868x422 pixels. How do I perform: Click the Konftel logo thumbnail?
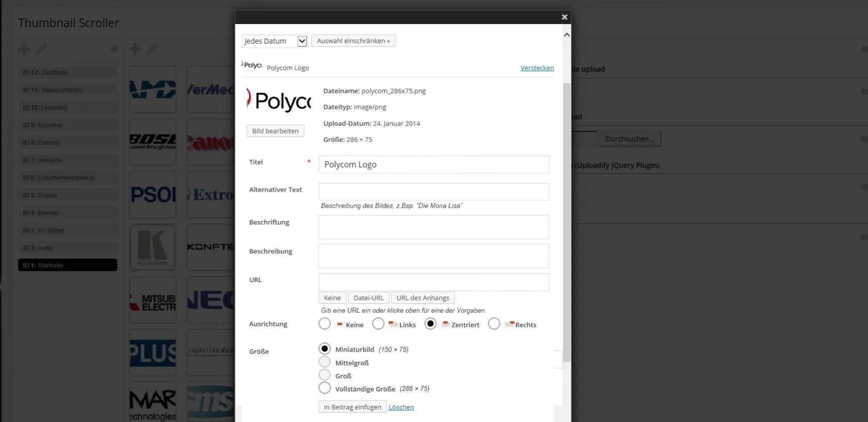[x=211, y=247]
